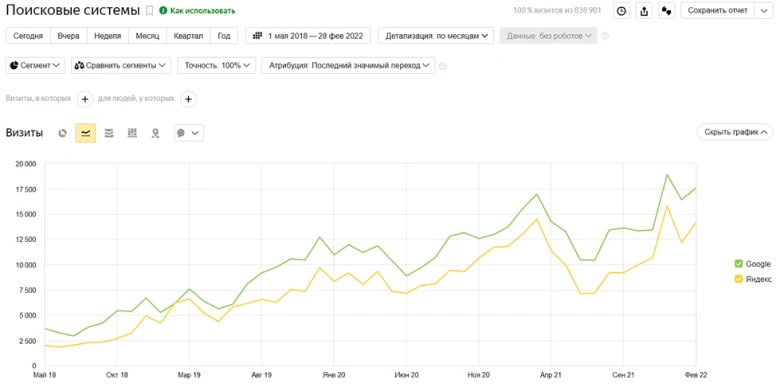Switch to map chart view
The height and width of the screenshot is (386, 776).
tap(155, 133)
